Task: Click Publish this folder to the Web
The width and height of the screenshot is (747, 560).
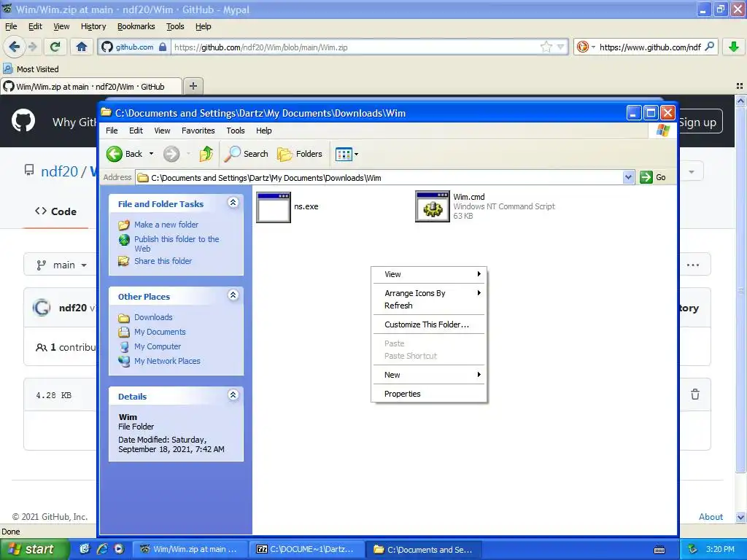Action: pyautogui.click(x=177, y=244)
